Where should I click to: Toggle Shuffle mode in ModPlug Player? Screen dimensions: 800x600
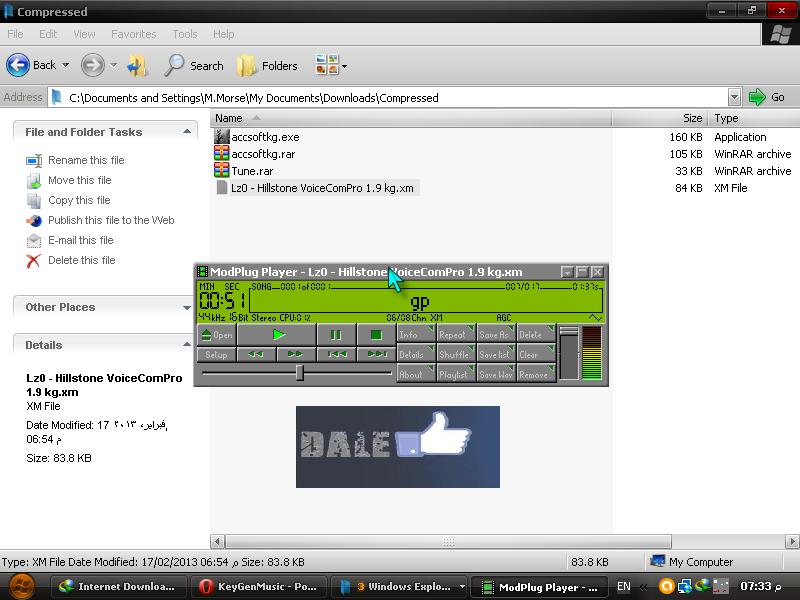pos(456,354)
